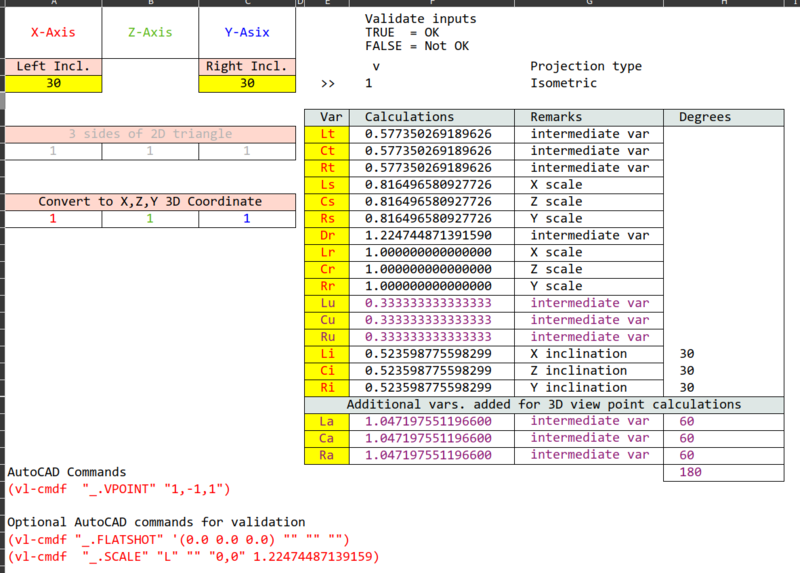
Task: Select the La degrees value 60
Action: tap(723, 421)
